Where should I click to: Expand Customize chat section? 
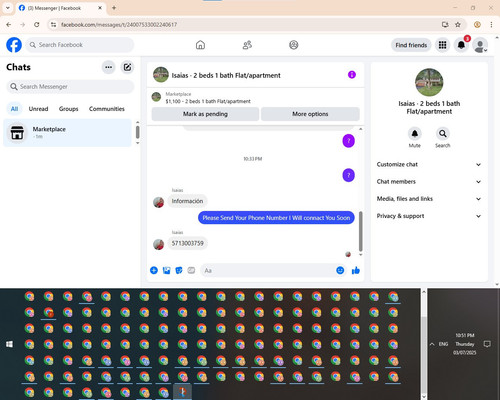pyautogui.click(x=429, y=164)
